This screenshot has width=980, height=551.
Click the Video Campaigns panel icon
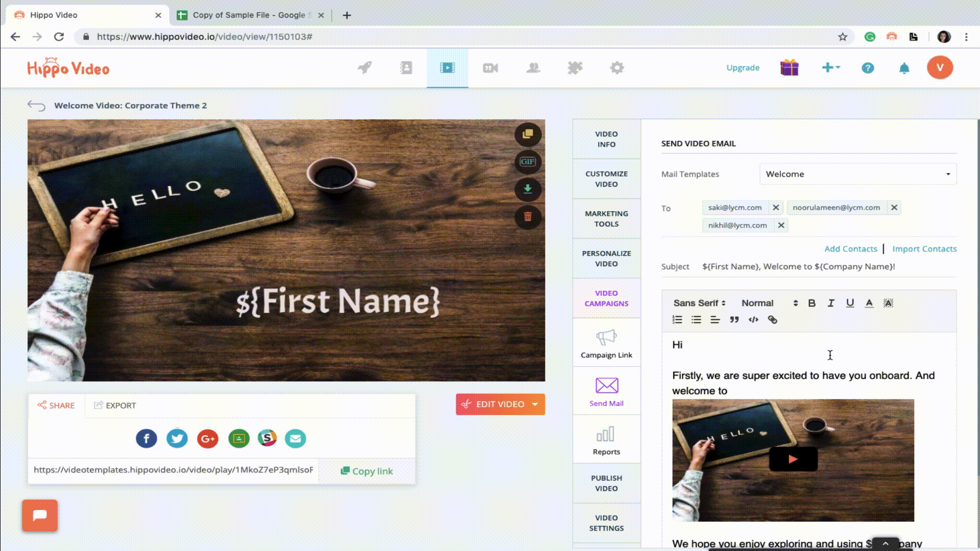click(606, 298)
